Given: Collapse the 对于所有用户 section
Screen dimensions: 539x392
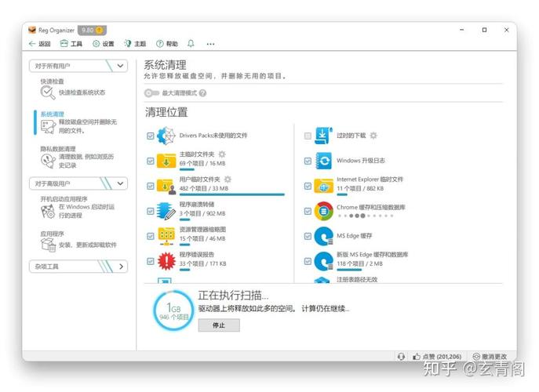Looking at the screenshot, I should pyautogui.click(x=78, y=66).
